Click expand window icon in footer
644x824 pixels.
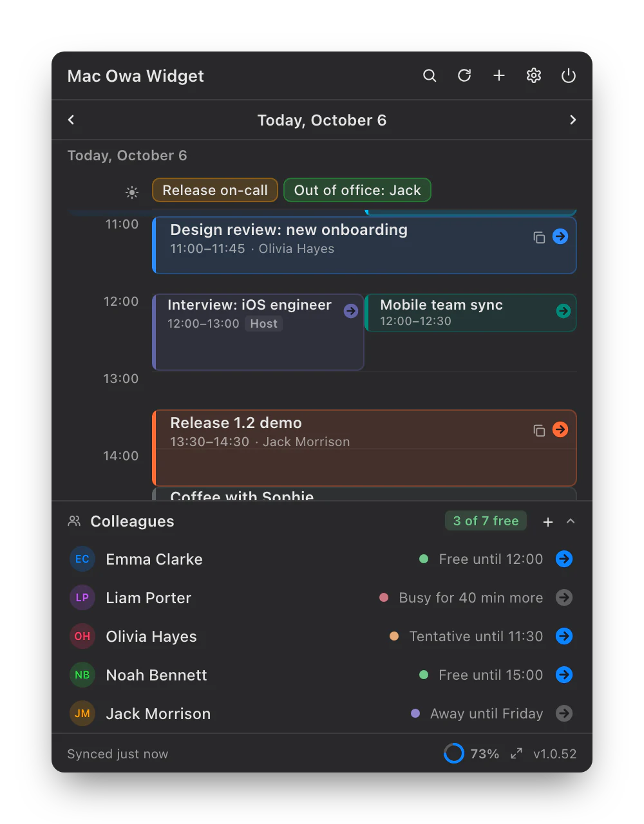point(516,753)
